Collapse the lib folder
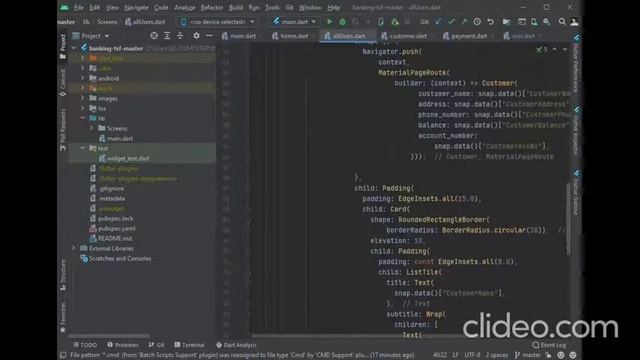 82,118
